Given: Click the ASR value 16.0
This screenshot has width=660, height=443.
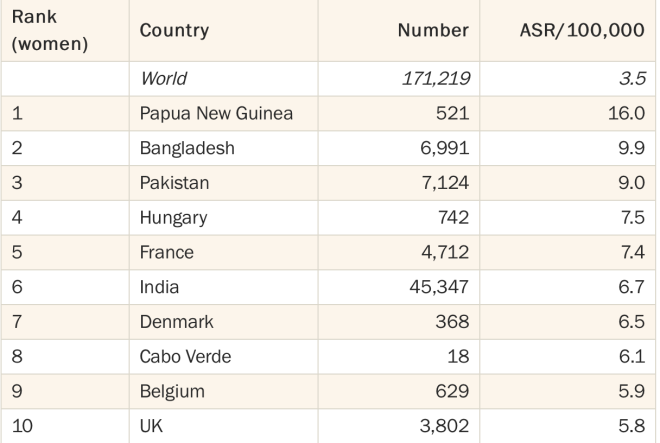Looking at the screenshot, I should (626, 113).
